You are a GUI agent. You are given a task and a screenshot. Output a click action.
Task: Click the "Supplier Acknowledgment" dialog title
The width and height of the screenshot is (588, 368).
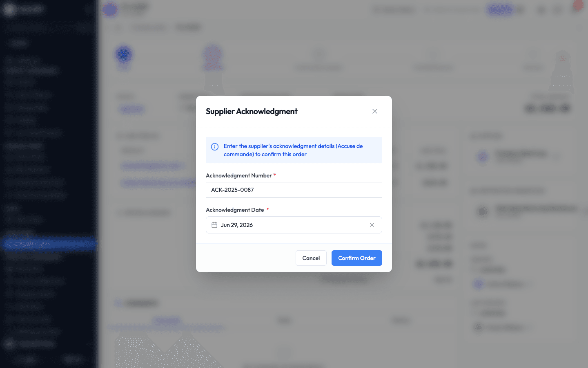point(252,111)
